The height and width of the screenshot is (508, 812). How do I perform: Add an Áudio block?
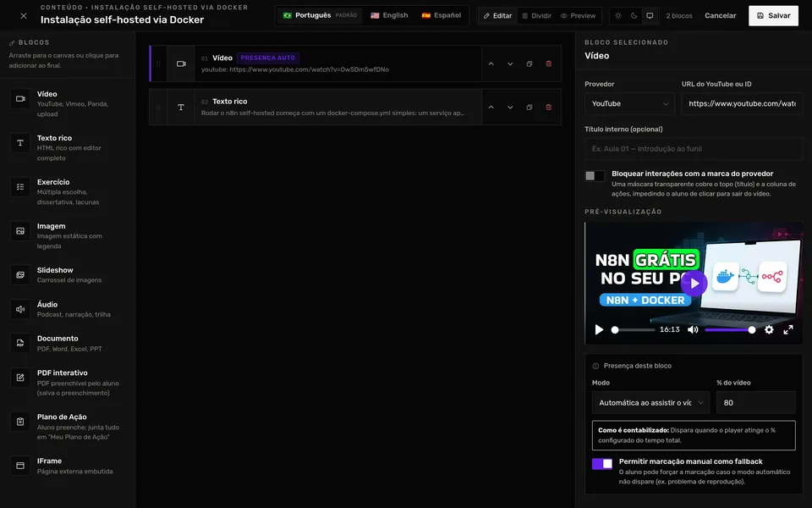click(68, 309)
